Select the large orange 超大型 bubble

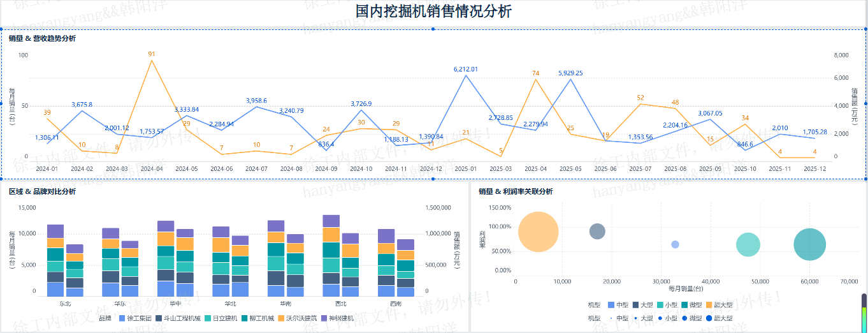(539, 231)
